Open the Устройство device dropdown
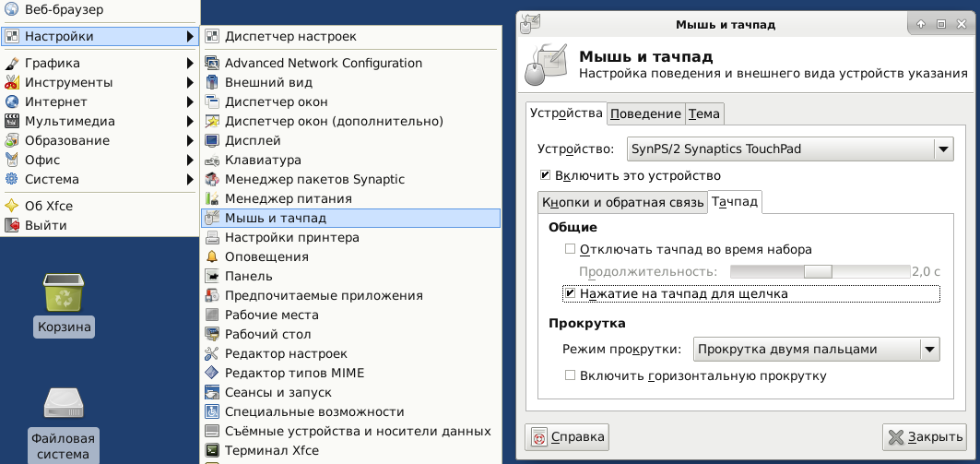The height and width of the screenshot is (464, 980). pos(789,149)
